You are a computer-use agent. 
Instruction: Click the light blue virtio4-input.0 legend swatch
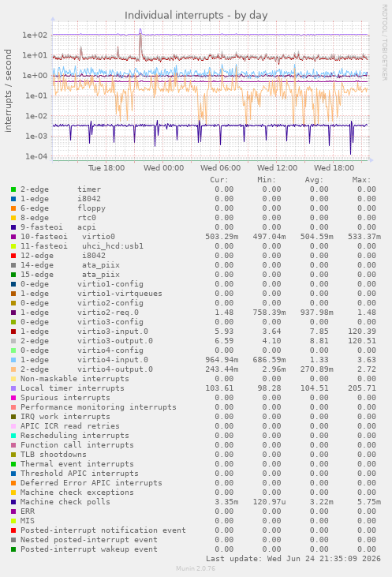coord(13,360)
